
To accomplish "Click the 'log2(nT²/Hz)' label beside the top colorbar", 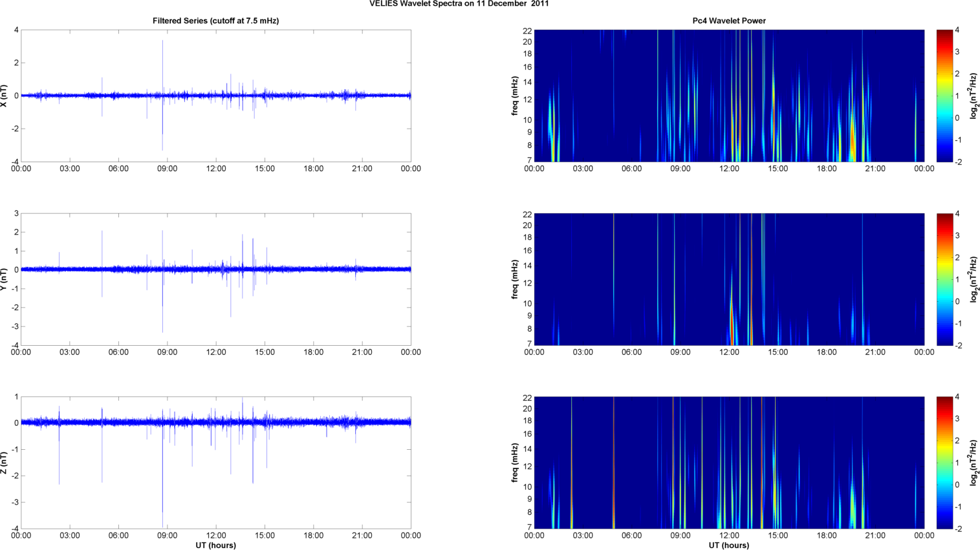I will pos(972,96).
